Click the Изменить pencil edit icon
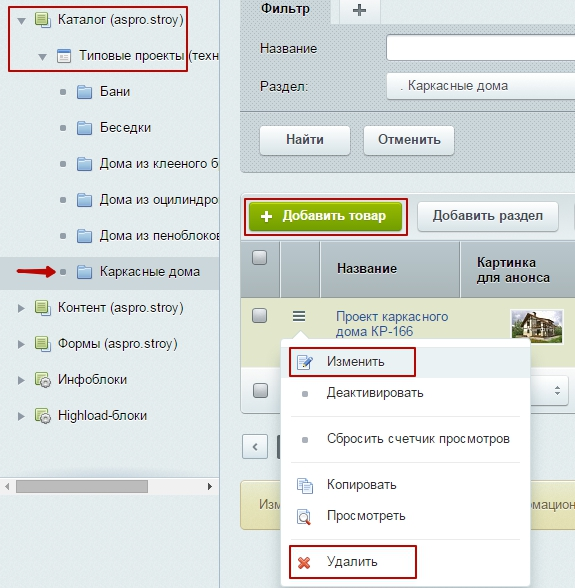The height and width of the screenshot is (588, 575). coord(305,362)
